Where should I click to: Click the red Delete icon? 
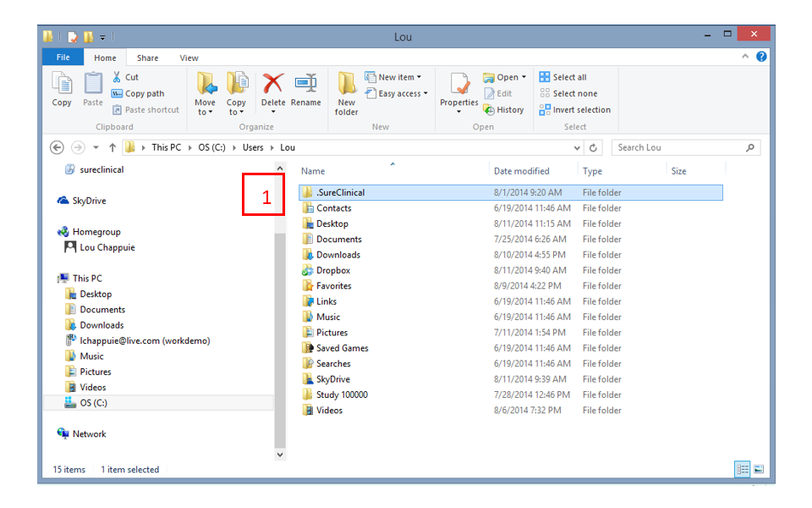273,83
